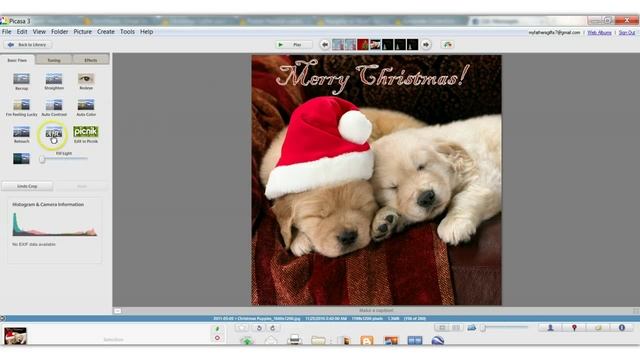The height and width of the screenshot is (360, 640).
Task: Switch to the Tuning tab
Action: (54, 60)
